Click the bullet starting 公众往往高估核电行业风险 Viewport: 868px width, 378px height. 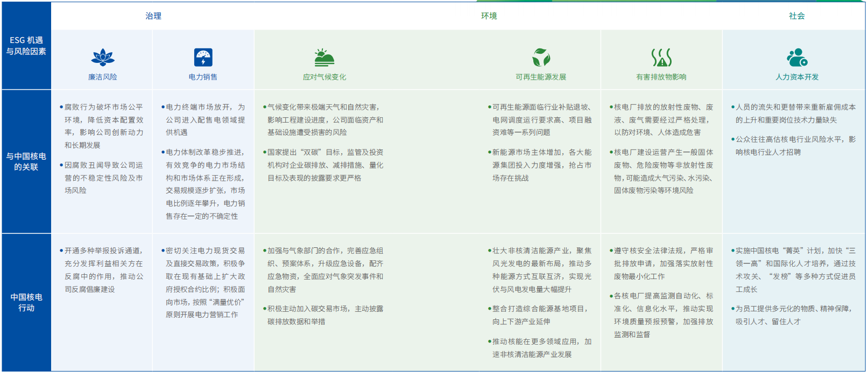click(794, 146)
